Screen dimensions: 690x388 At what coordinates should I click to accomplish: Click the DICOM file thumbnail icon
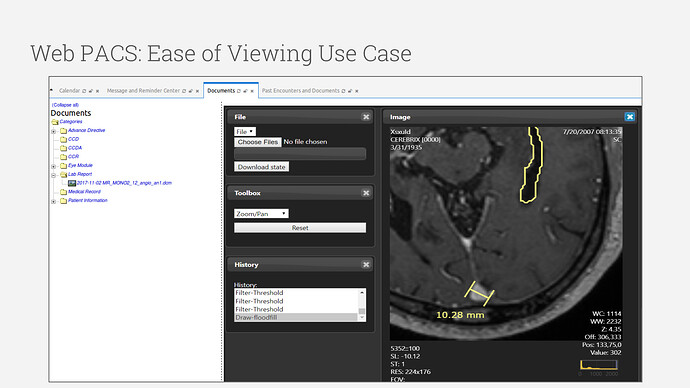72,183
